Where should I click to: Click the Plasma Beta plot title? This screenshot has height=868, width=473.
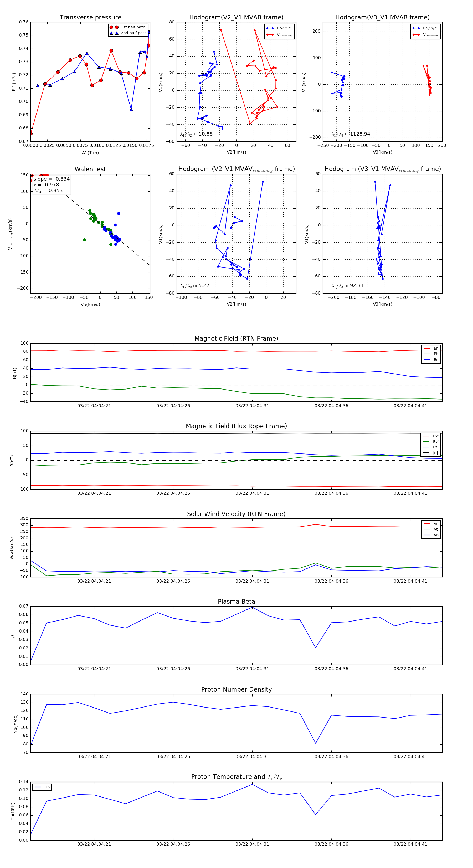[x=236, y=602]
